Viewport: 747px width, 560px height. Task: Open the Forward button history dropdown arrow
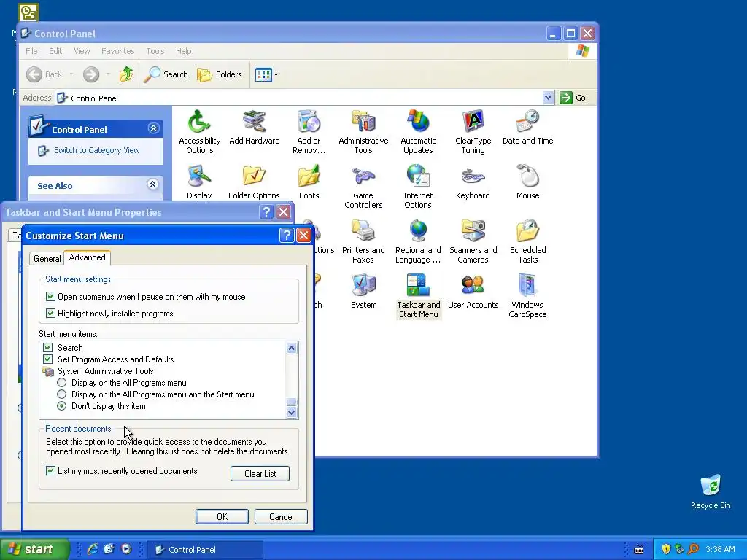tap(108, 74)
